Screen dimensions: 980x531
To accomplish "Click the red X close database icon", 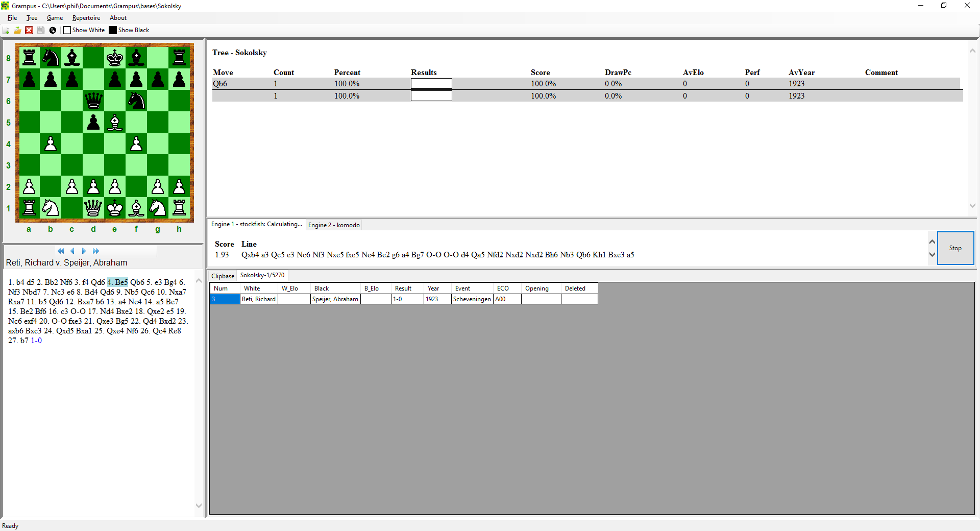I will (x=29, y=30).
